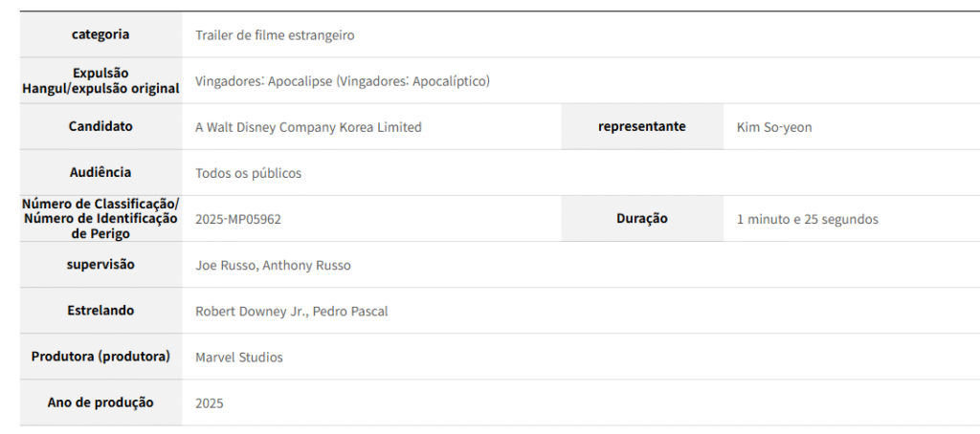
Task: Click the 'representante' header cell
Action: coord(641,126)
